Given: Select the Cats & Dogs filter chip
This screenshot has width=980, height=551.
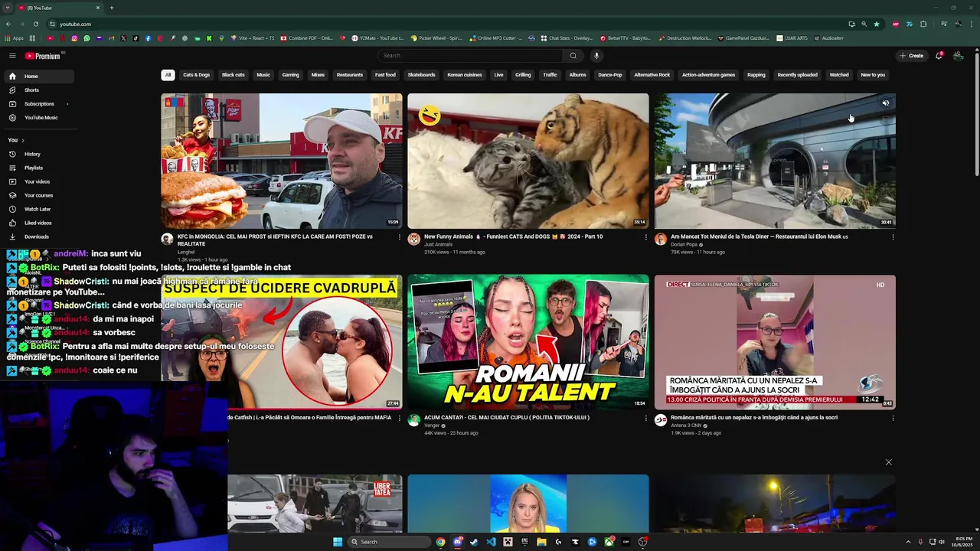Looking at the screenshot, I should click(x=196, y=75).
